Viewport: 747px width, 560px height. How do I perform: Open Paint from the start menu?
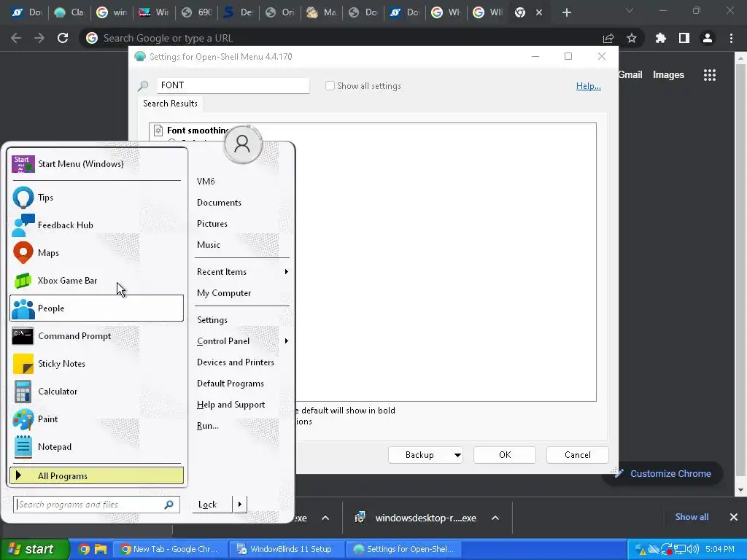pyautogui.click(x=96, y=419)
